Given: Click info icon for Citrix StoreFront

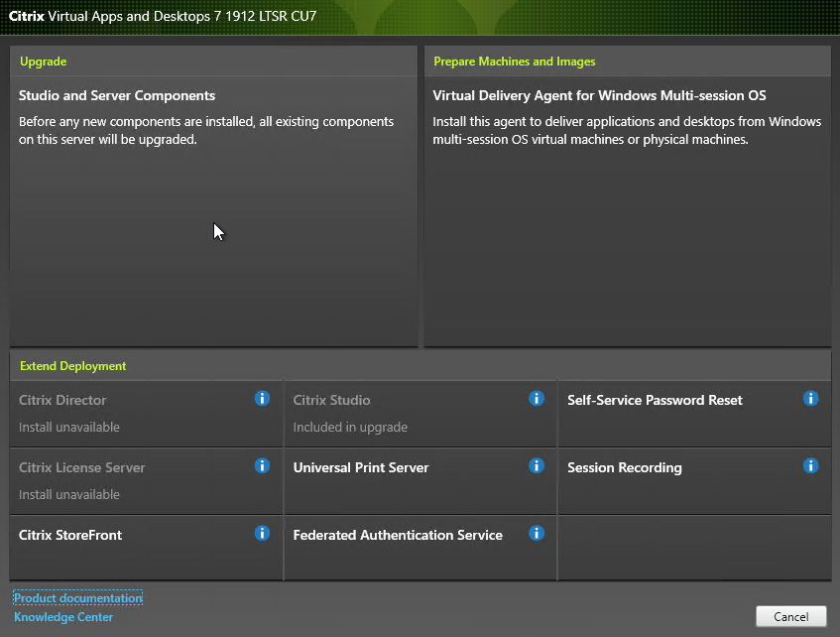Looking at the screenshot, I should tap(262, 534).
